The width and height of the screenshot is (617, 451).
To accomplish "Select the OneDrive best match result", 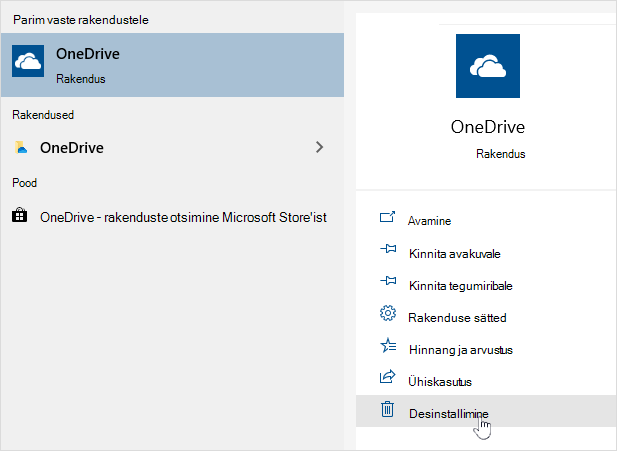I will click(172, 65).
